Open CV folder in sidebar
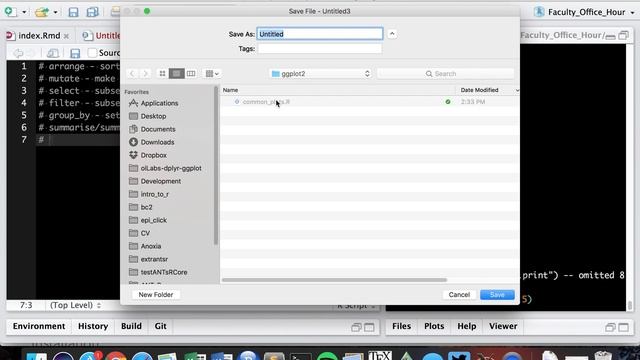The width and height of the screenshot is (640, 360). click(x=145, y=233)
